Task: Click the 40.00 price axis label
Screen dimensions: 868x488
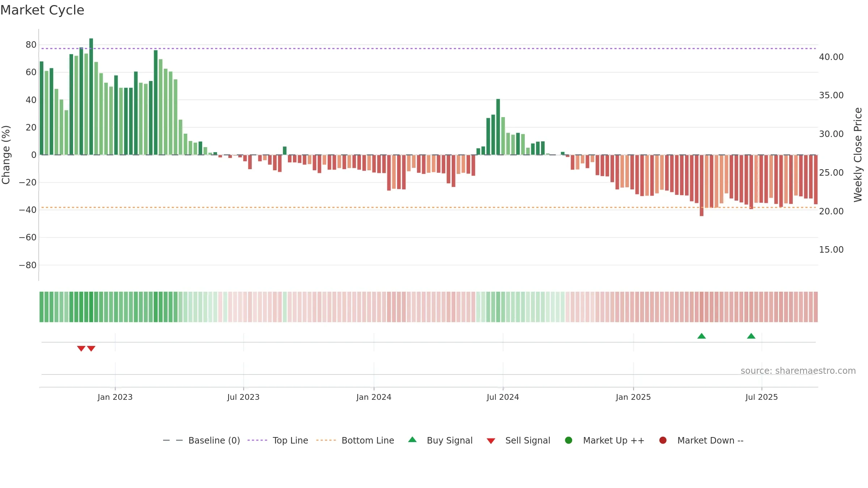Action: pos(831,57)
